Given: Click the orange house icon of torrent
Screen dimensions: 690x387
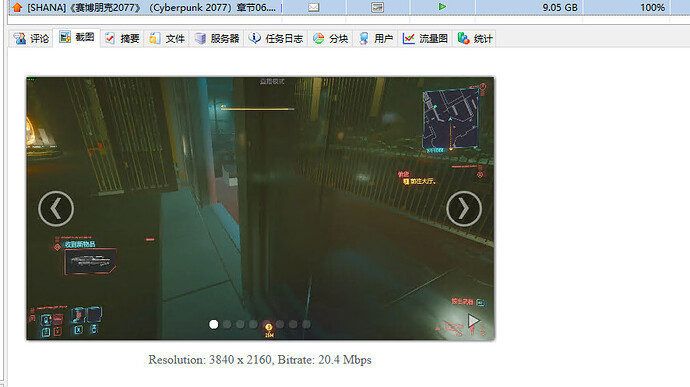Looking at the screenshot, I should 17,7.
